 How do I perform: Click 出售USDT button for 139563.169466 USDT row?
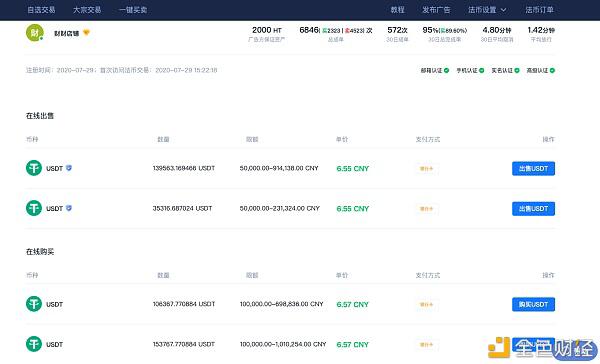[x=533, y=168]
